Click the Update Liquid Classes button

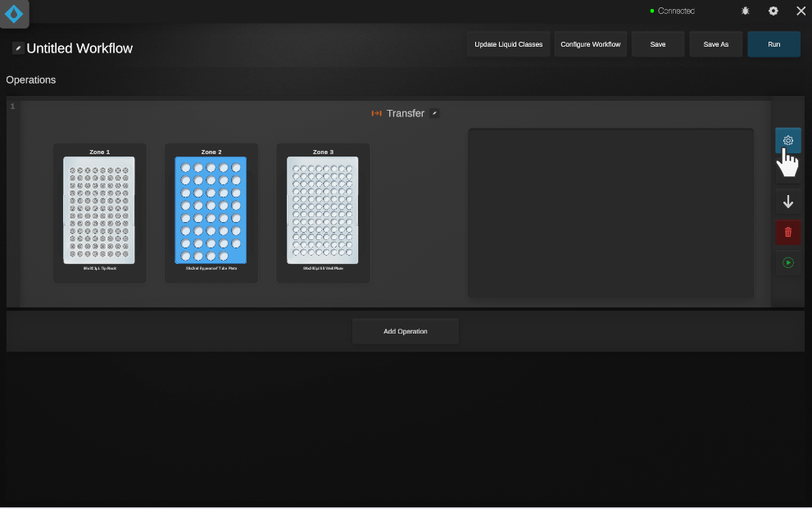508,44
